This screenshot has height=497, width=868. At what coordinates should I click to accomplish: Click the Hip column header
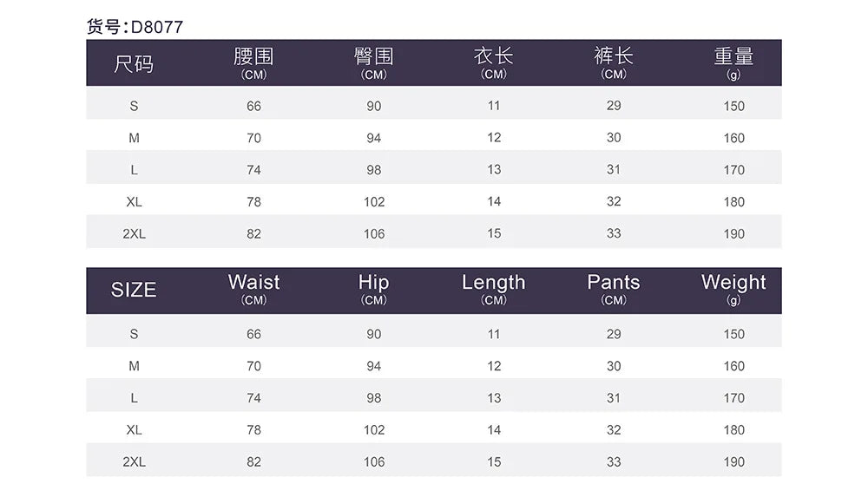373,290
